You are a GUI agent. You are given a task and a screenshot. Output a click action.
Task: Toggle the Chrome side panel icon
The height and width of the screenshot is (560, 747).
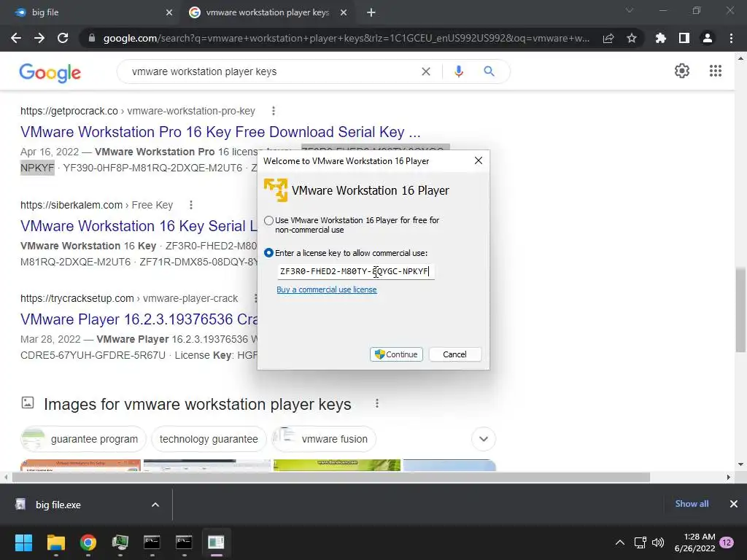[684, 38]
